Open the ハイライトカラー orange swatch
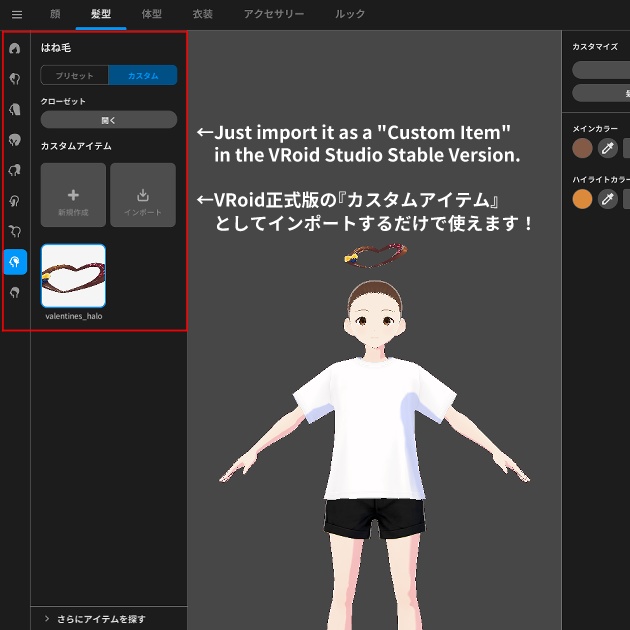 point(582,199)
